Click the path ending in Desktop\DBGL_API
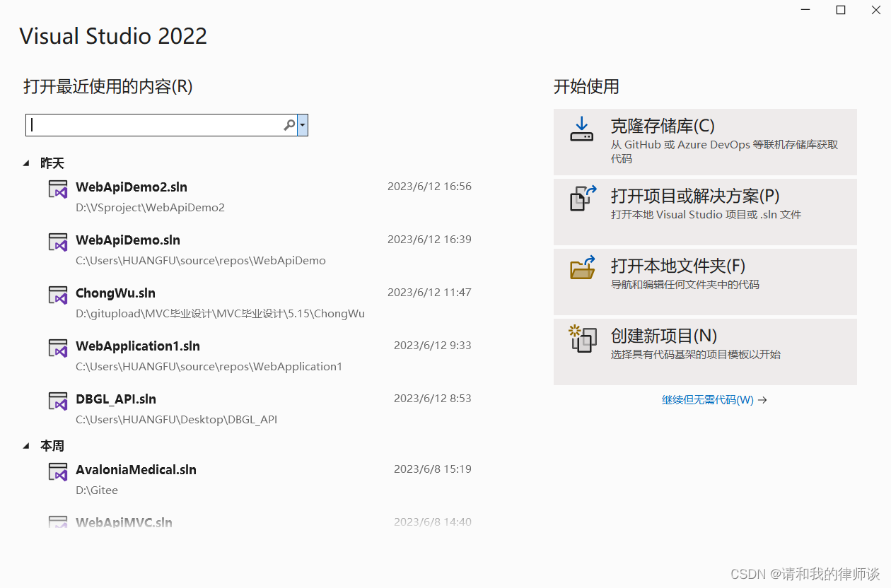The width and height of the screenshot is (891, 588). pyautogui.click(x=176, y=420)
